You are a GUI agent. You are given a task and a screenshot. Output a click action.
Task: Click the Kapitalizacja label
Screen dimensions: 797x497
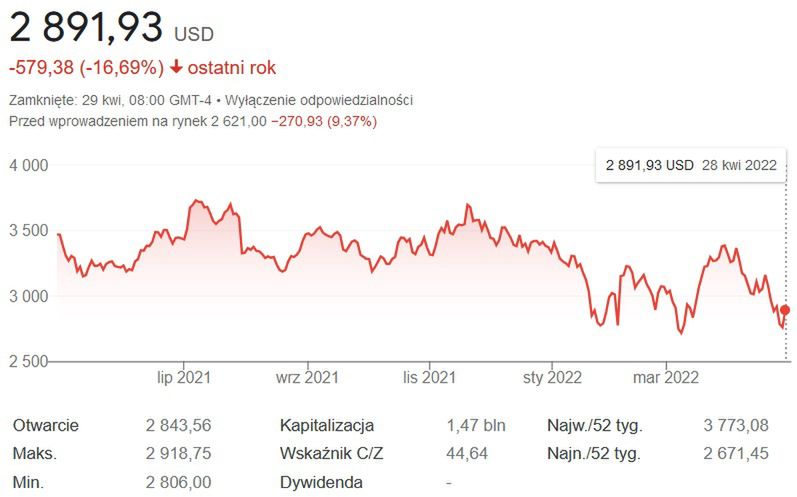pyautogui.click(x=327, y=425)
